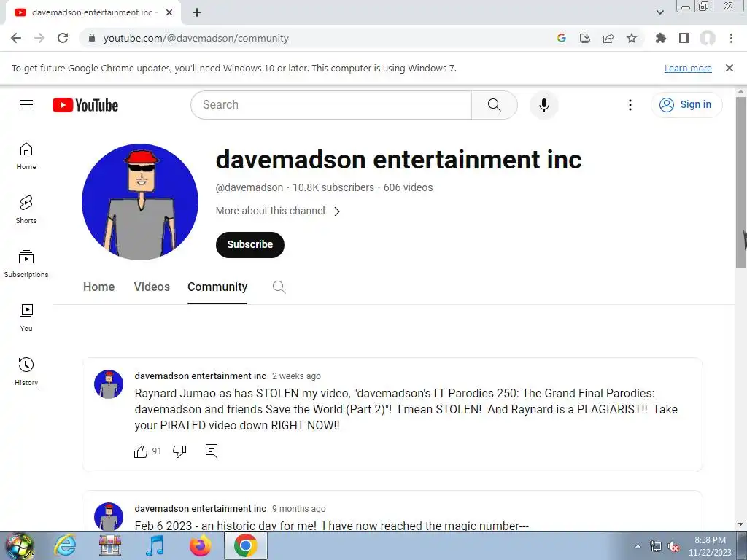This screenshot has height=560, width=747.
Task: Click the scrollbar down arrow
Action: [x=741, y=524]
